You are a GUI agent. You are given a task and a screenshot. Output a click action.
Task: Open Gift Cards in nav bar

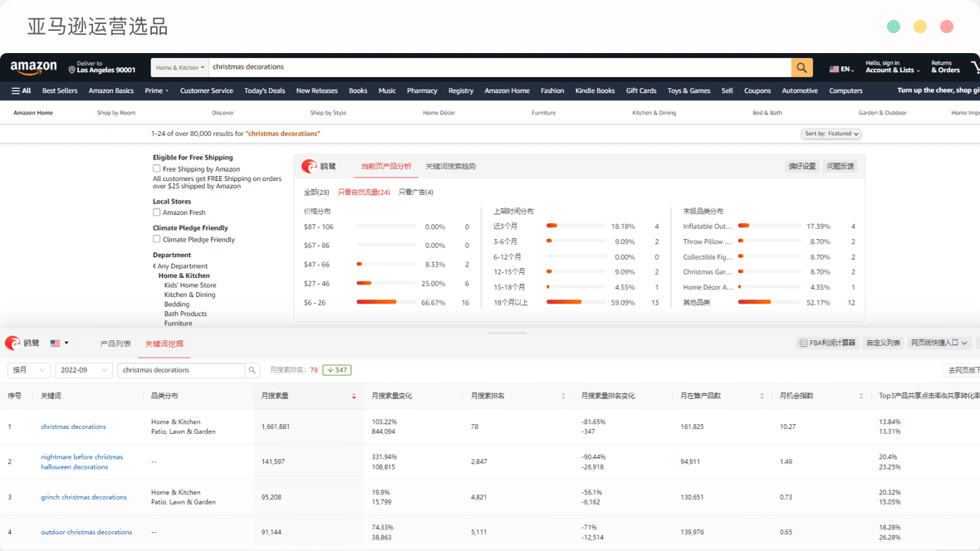coord(641,90)
